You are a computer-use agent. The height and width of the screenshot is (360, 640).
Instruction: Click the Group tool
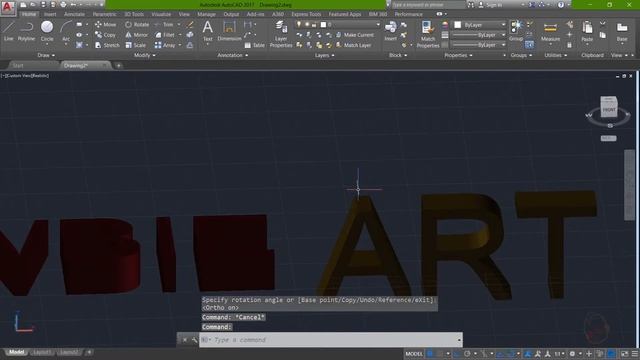click(516, 31)
